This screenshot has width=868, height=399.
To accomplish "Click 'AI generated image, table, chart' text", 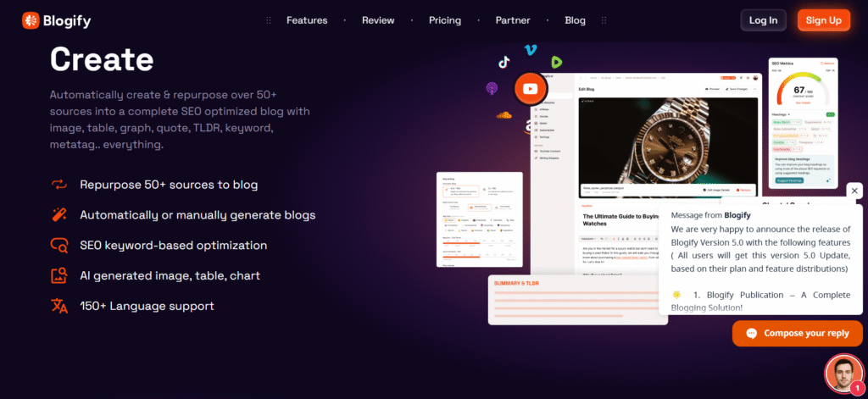I will (170, 275).
